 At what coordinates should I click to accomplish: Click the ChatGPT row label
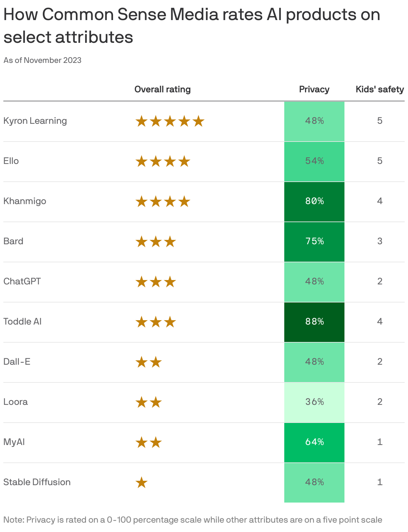(22, 281)
